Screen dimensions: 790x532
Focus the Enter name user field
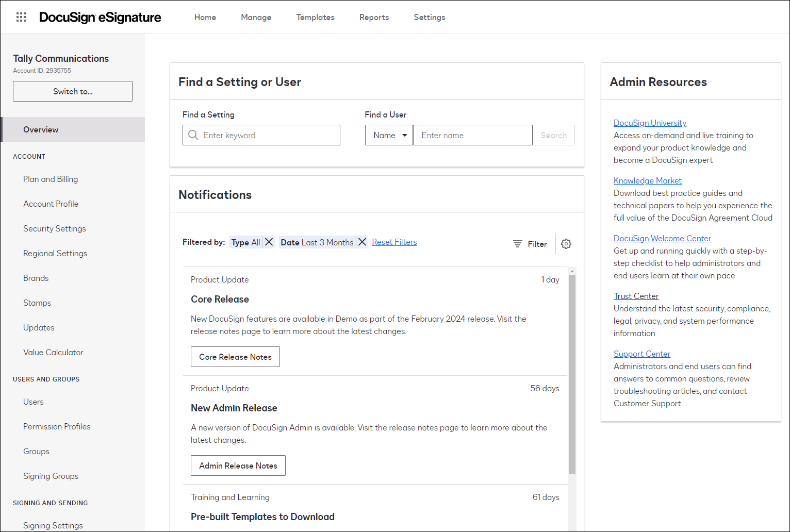472,135
